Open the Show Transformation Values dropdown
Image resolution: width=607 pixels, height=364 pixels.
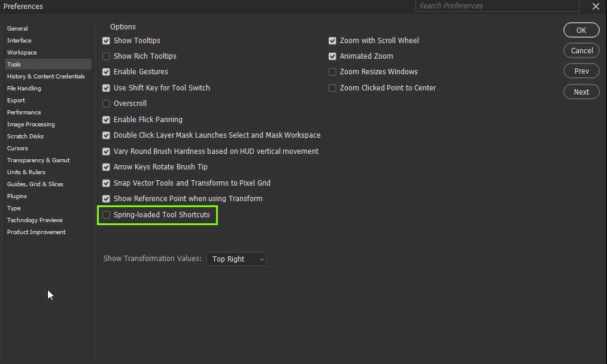pos(236,259)
